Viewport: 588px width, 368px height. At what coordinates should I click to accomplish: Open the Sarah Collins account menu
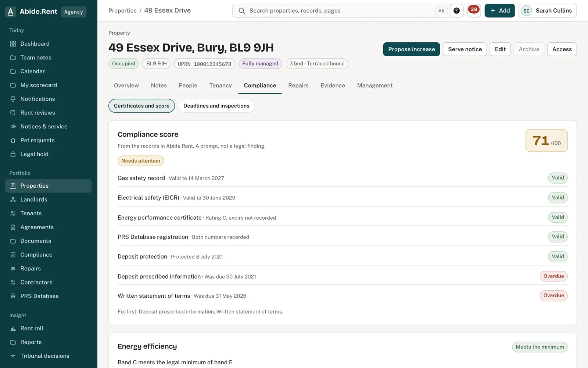[x=548, y=11]
